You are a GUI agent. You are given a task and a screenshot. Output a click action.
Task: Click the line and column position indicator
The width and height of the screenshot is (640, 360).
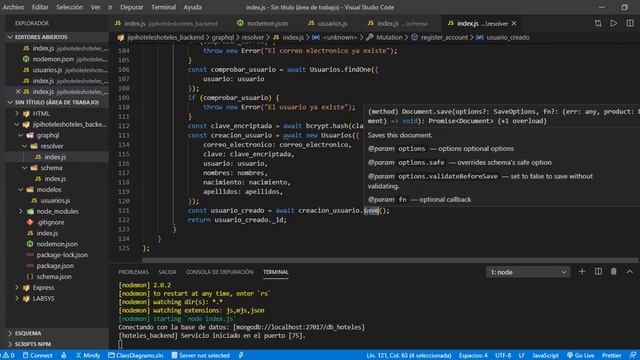409,356
